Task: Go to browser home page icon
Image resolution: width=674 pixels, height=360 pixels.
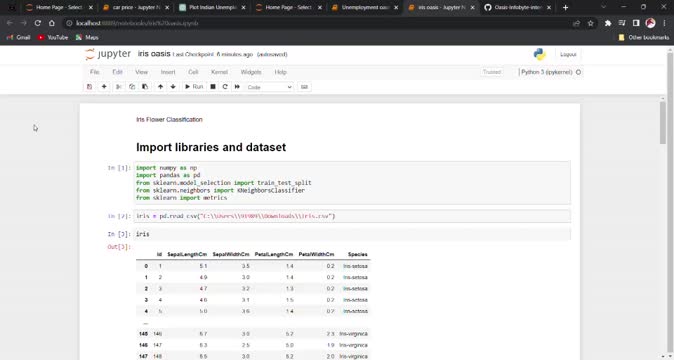Action: point(52,23)
